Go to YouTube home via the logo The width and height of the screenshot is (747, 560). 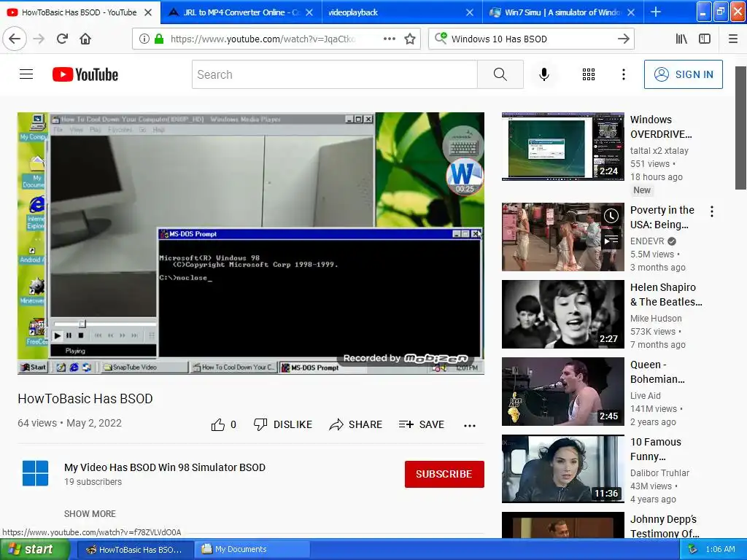(85, 74)
